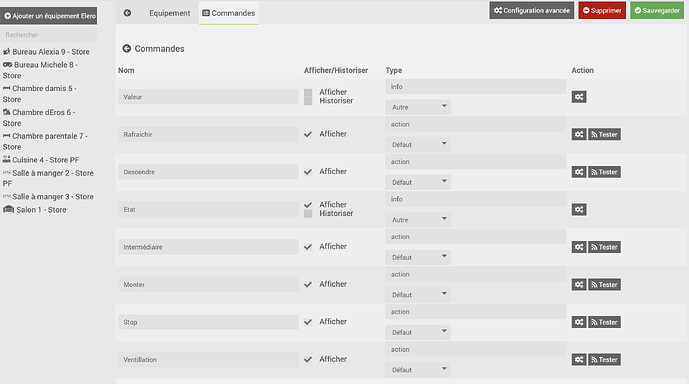Open the gear configuration for Etat command
Screen dimensions: 689x384
point(579,210)
